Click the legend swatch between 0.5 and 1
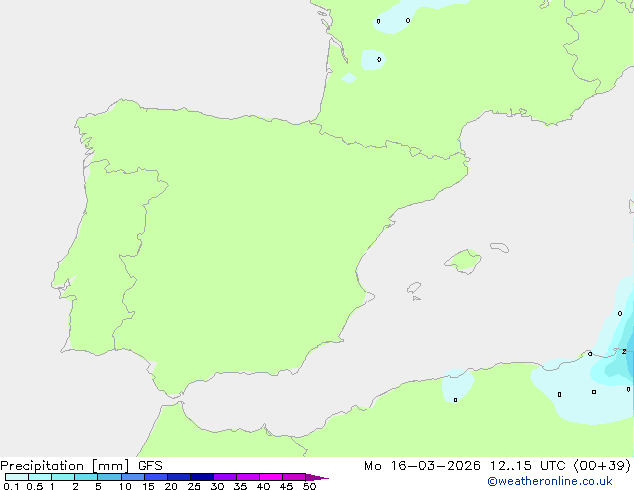Viewport: 634px width, 490px height. tap(40, 477)
